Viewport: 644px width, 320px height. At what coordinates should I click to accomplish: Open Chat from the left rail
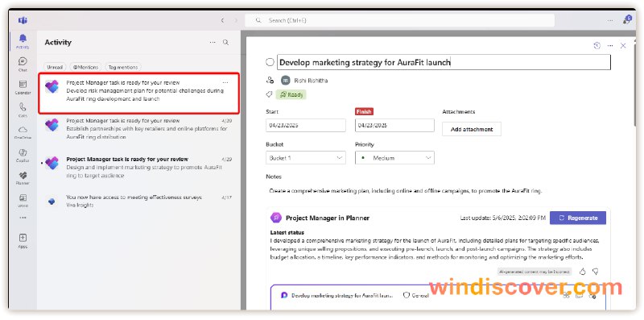pyautogui.click(x=23, y=64)
